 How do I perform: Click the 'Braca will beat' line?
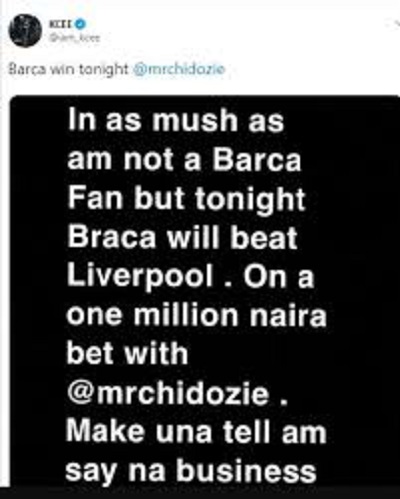click(182, 237)
